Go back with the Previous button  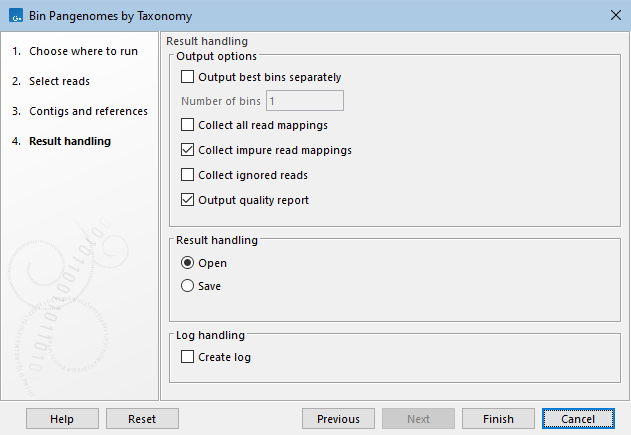338,419
